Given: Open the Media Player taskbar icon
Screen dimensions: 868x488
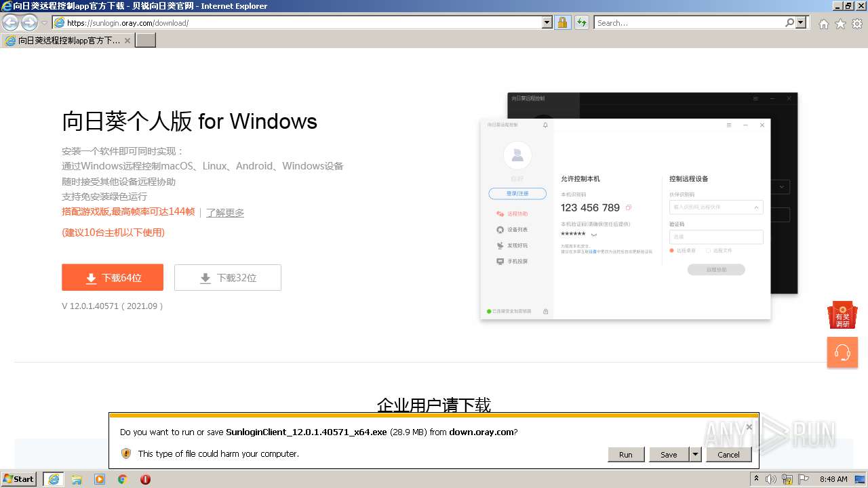Looking at the screenshot, I should pyautogui.click(x=100, y=479).
